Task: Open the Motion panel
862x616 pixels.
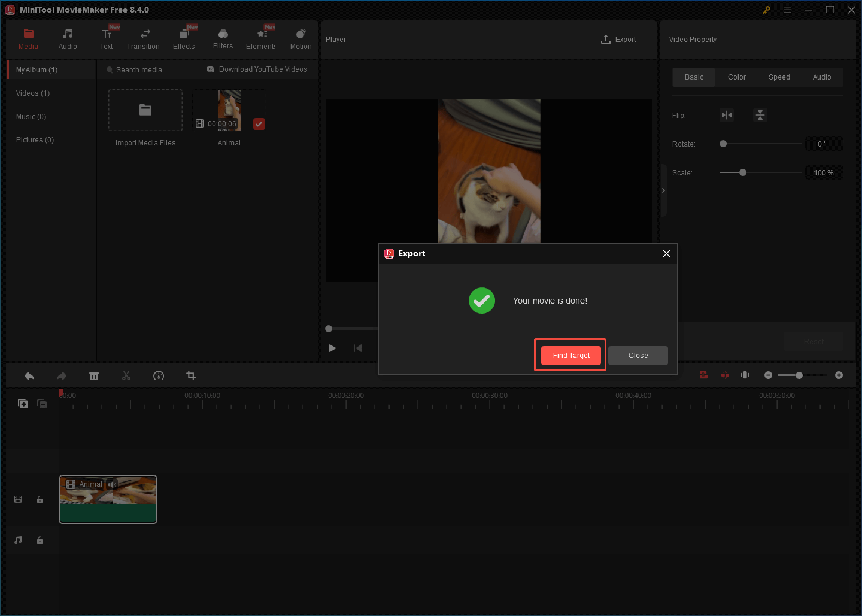Action: point(301,38)
